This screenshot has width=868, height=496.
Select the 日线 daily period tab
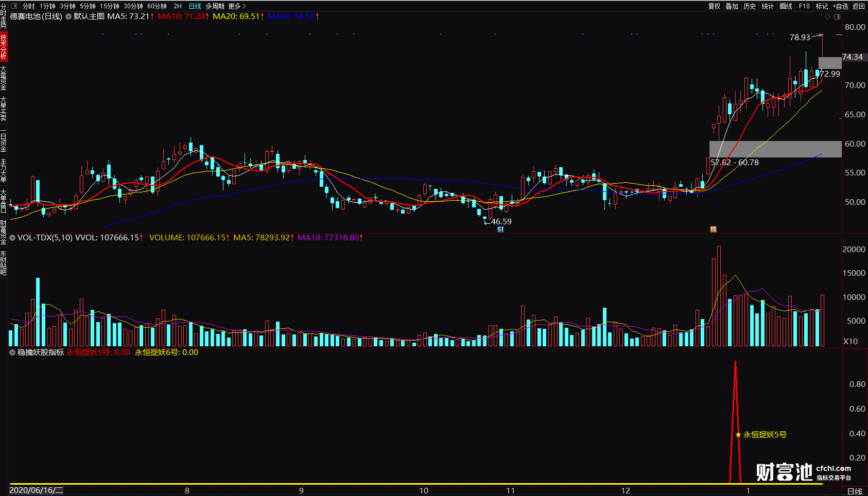tap(195, 6)
